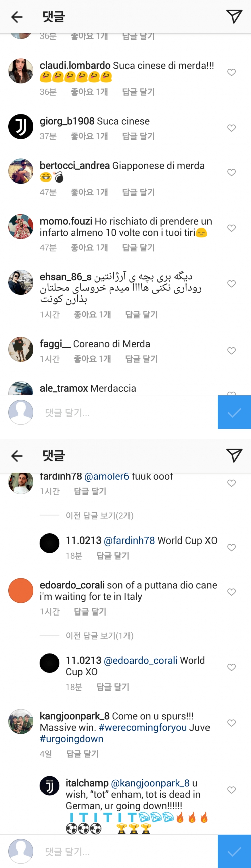Image resolution: width=251 pixels, height=868 pixels.
Task: Tap heart beside momo.fouzi's comment
Action: click(231, 228)
